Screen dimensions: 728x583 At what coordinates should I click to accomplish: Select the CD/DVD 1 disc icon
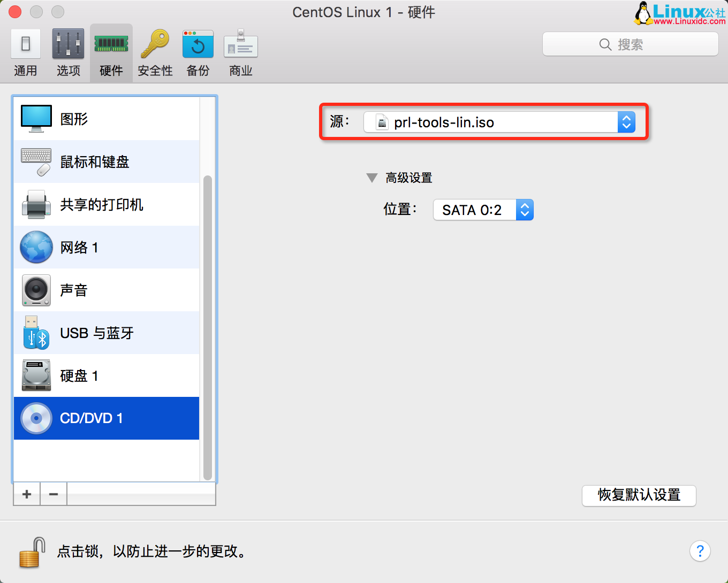[36, 418]
